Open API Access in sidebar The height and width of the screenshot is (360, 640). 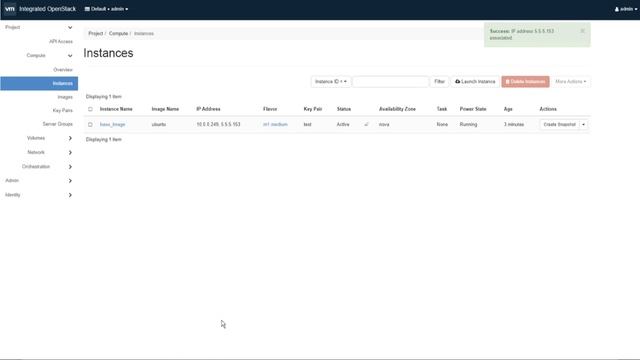[61, 42]
